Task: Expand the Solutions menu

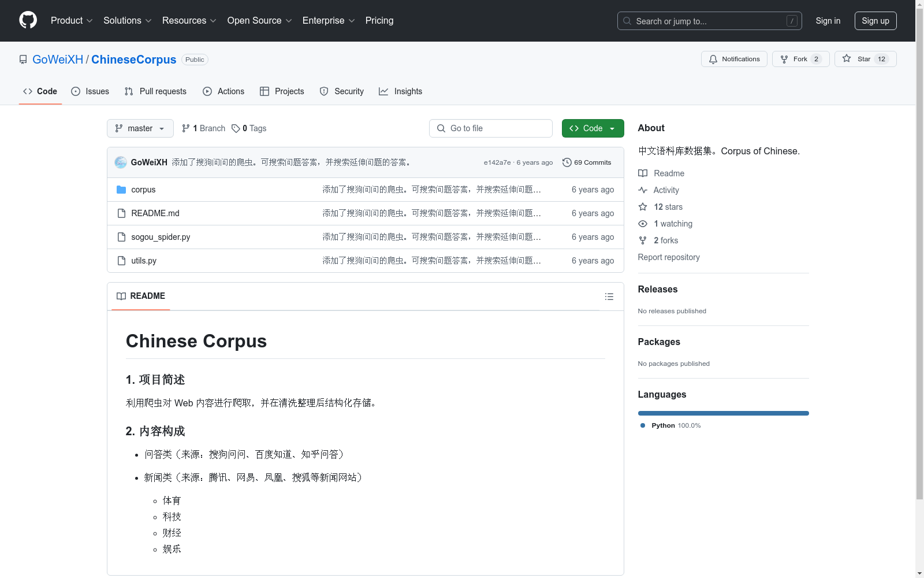Action: click(x=128, y=20)
